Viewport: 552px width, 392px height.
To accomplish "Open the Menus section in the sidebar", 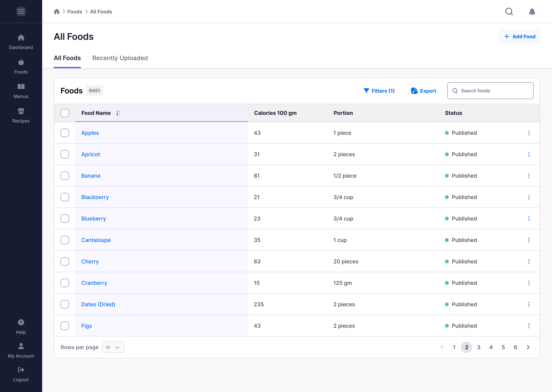I will point(21,91).
